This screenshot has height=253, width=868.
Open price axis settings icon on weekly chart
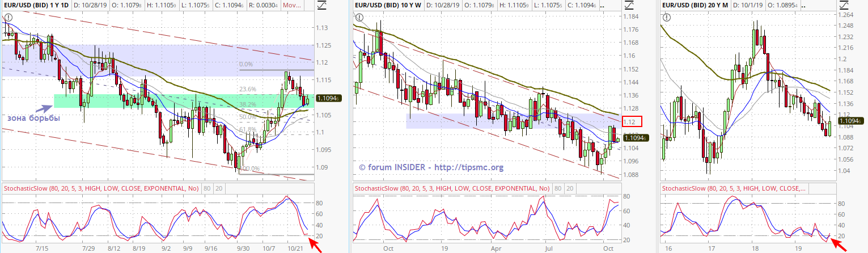click(x=629, y=6)
